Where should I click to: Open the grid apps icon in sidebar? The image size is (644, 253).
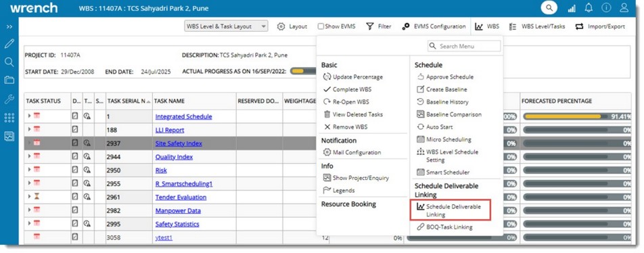(x=9, y=118)
